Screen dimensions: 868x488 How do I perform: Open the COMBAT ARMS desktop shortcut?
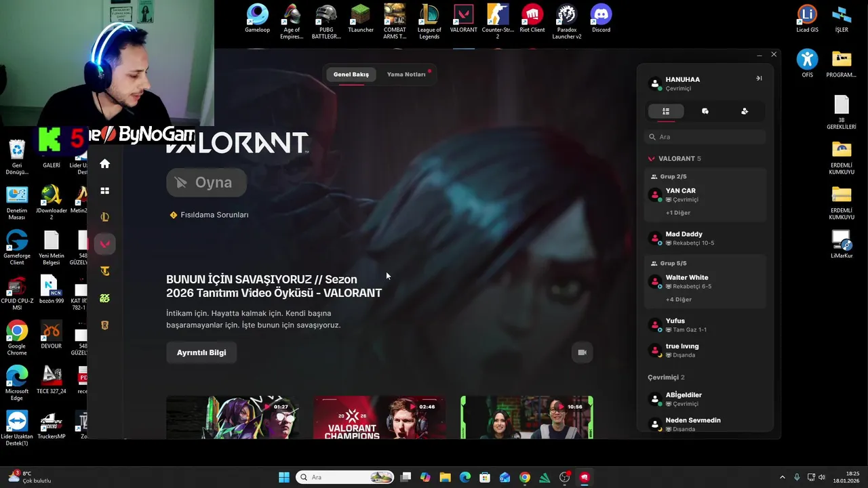[395, 22]
